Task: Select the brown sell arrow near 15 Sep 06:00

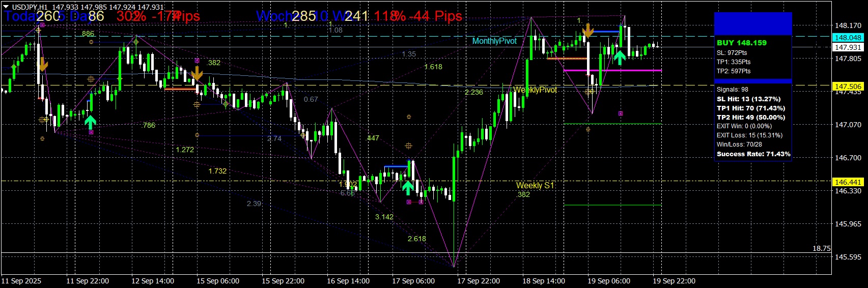Action: (x=197, y=73)
